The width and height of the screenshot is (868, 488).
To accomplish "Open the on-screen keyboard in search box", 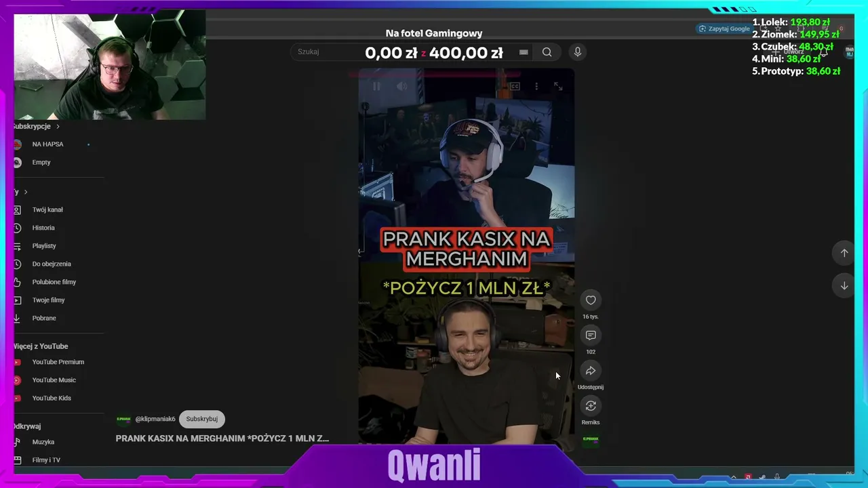I will (x=524, y=52).
